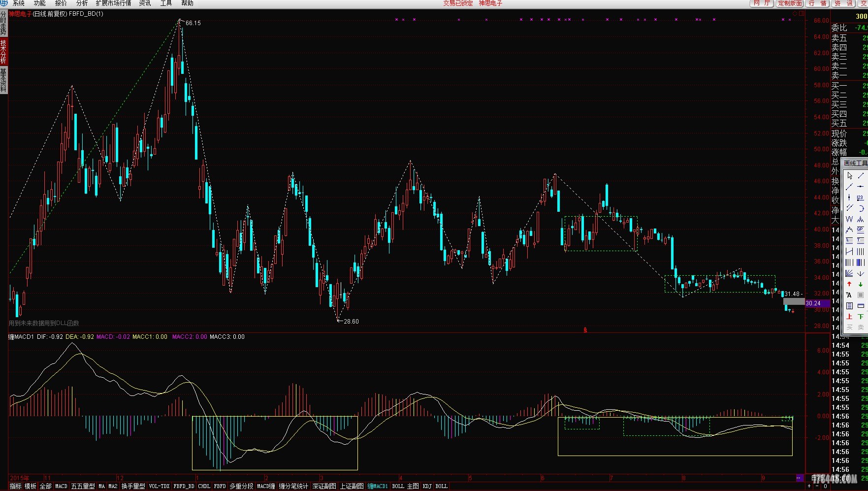The width and height of the screenshot is (868, 491).
Task: Select the 指标 bottom tab
Action: 16,486
